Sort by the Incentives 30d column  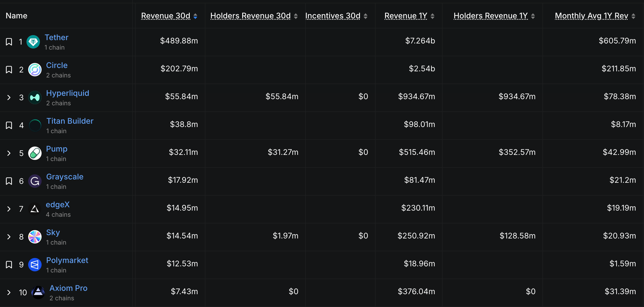tap(366, 16)
